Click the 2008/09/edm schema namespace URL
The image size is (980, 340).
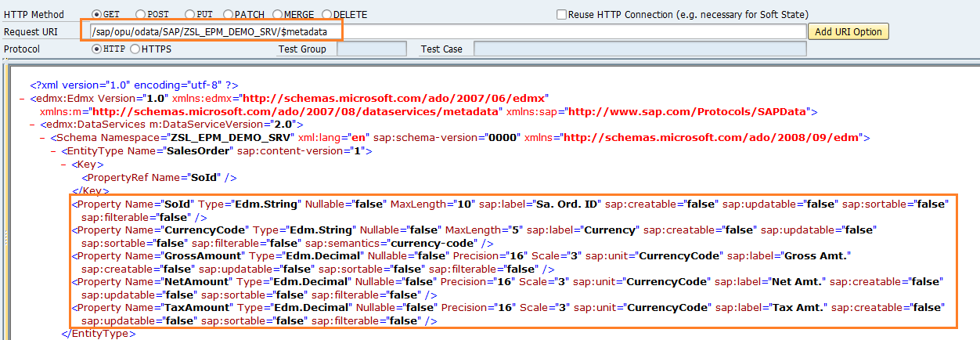pyautogui.click(x=711, y=138)
